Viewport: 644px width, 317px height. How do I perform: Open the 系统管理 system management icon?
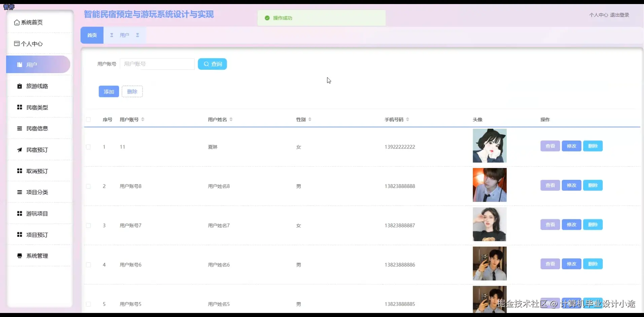(x=19, y=256)
